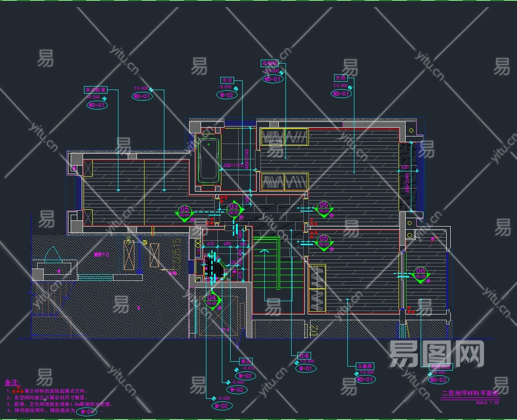
Task: Click the elevation marker under 主卫 label
Action: pyautogui.click(x=236, y=89)
